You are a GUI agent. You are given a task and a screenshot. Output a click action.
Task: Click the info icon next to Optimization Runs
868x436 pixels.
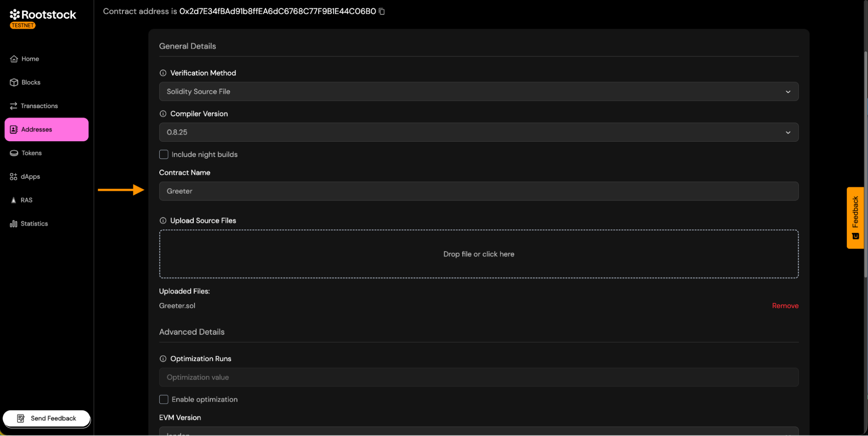point(163,359)
